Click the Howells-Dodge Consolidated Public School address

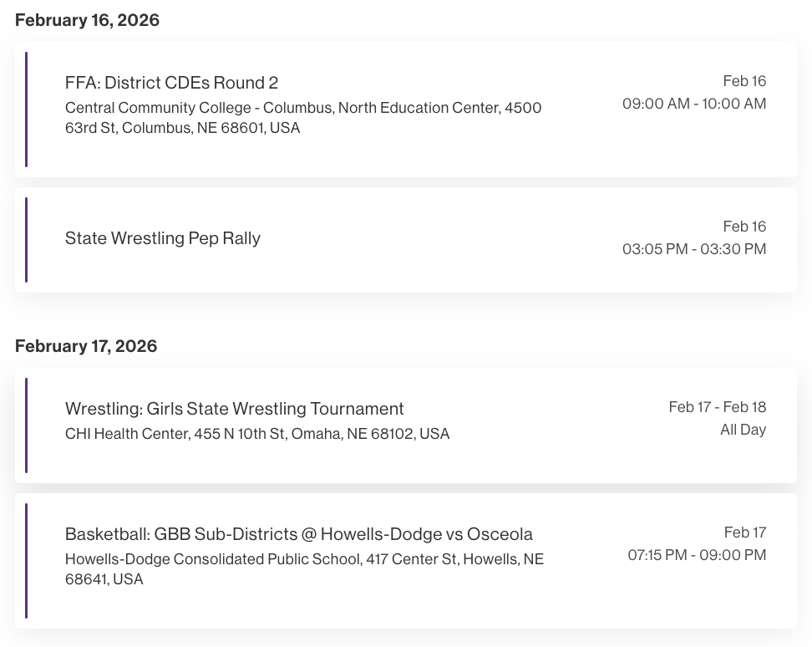click(x=304, y=569)
